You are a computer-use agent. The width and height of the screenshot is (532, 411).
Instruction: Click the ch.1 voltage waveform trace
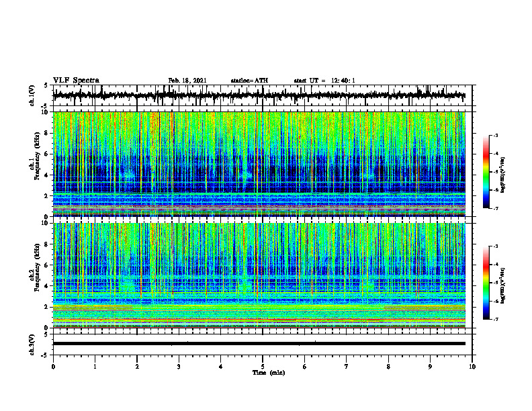(259, 95)
